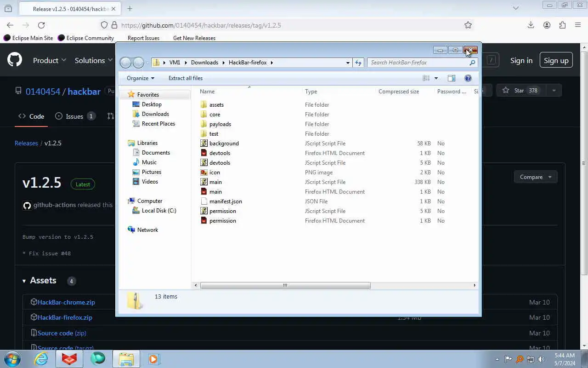Viewport: 588px width, 368px height.
Task: Select main Firefox HTML Document
Action: 215,192
